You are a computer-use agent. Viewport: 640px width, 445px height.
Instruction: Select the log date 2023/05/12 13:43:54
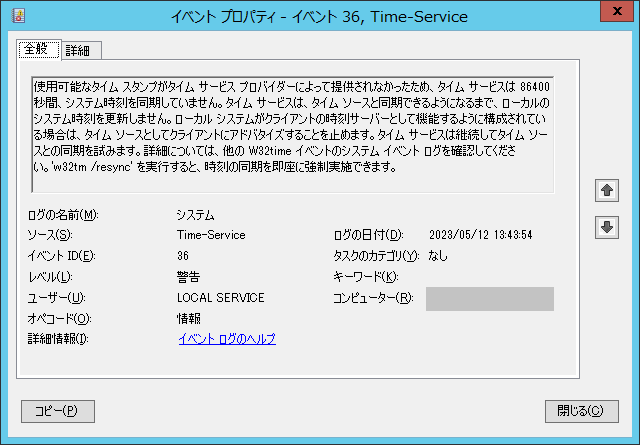[x=480, y=235]
